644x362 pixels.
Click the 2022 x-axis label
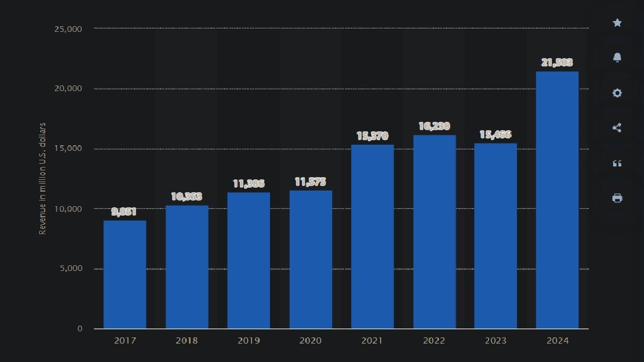pyautogui.click(x=434, y=341)
